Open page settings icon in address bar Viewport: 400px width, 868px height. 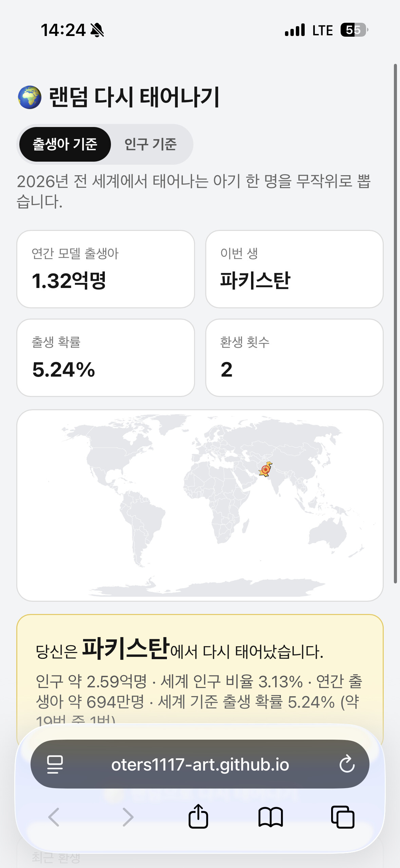click(x=55, y=764)
